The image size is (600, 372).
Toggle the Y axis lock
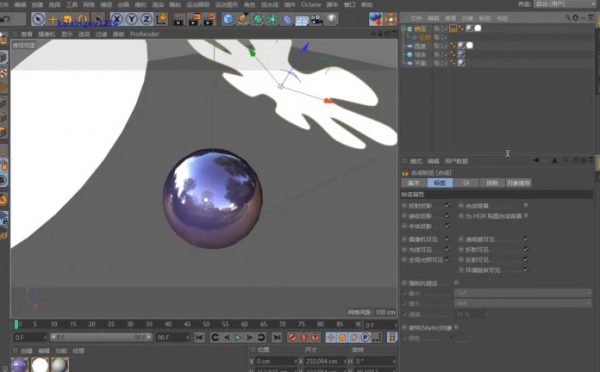tap(132, 19)
